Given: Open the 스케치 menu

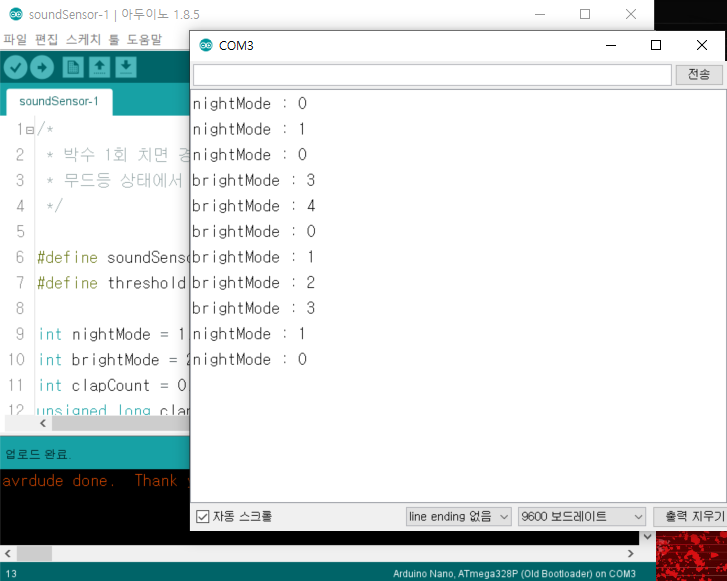Looking at the screenshot, I should (x=83, y=40).
